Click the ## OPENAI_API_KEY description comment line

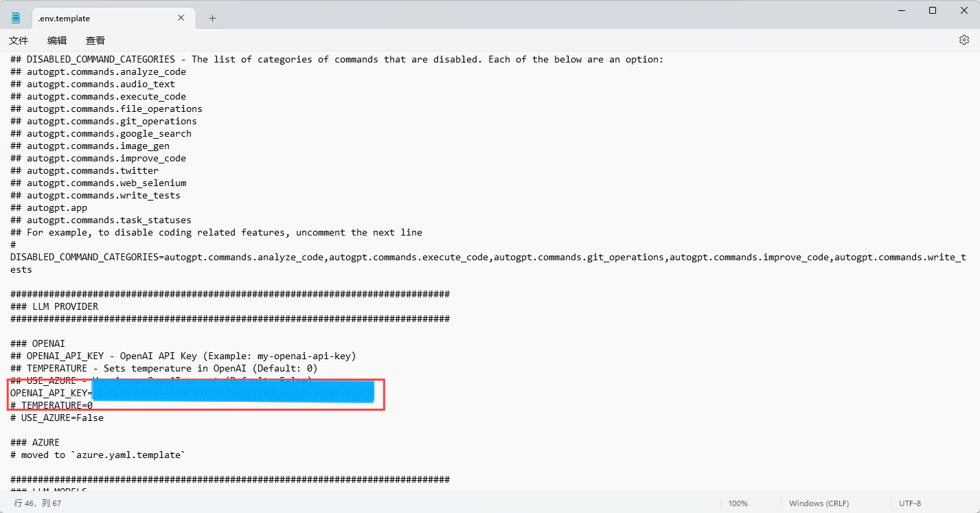point(183,356)
